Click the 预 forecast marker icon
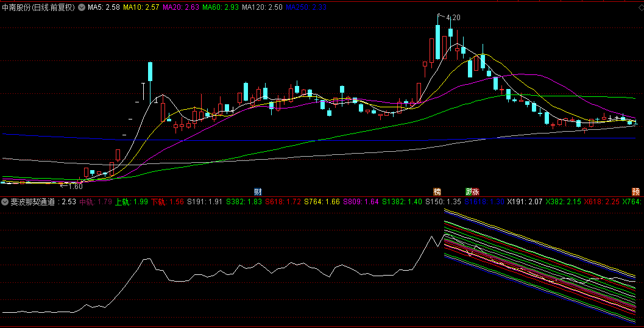The image size is (644, 328). pos(636,191)
